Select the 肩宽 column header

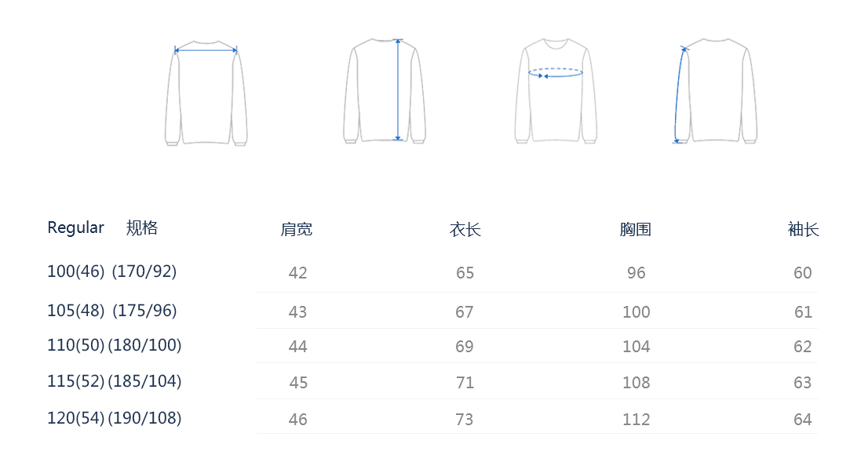point(296,229)
